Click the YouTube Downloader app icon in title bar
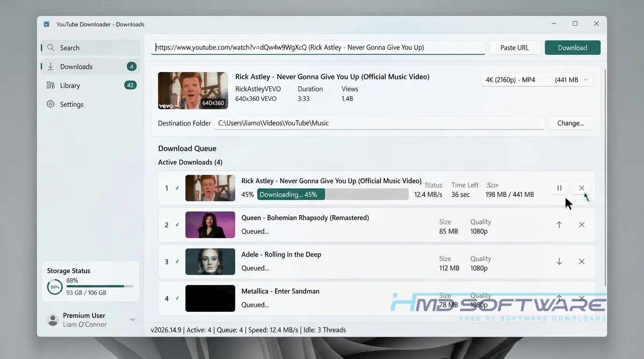 pyautogui.click(x=46, y=24)
